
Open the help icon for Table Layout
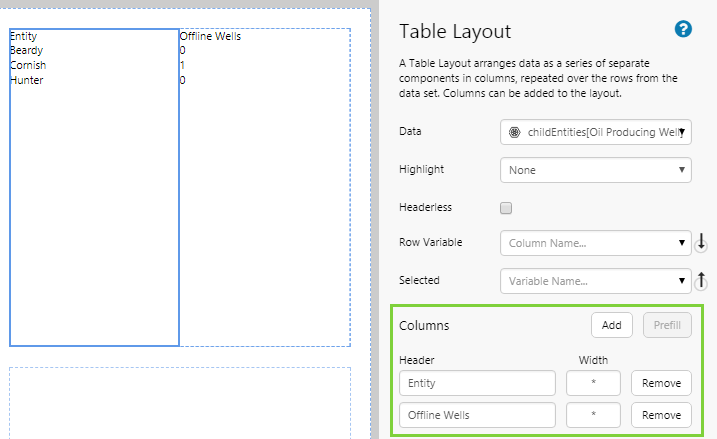click(683, 30)
